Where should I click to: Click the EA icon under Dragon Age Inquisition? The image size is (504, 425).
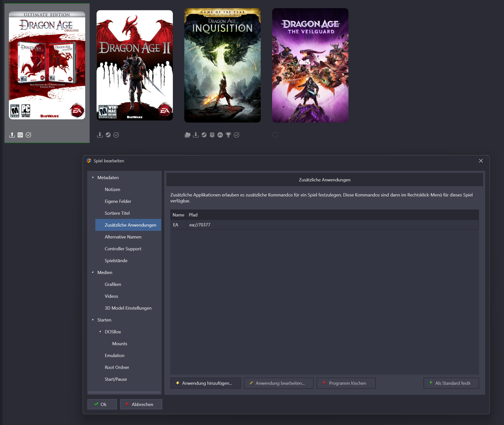pos(220,135)
